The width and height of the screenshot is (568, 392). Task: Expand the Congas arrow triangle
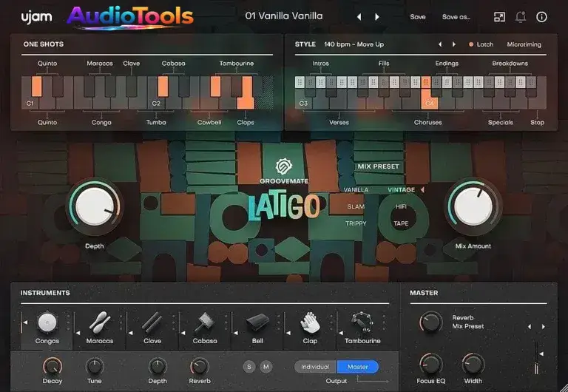point(25,322)
